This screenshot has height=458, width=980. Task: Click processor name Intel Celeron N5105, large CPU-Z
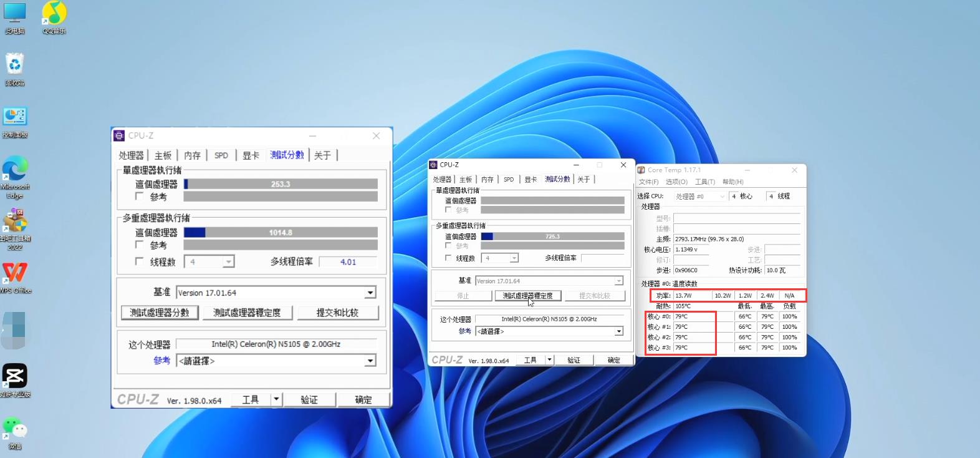276,344
